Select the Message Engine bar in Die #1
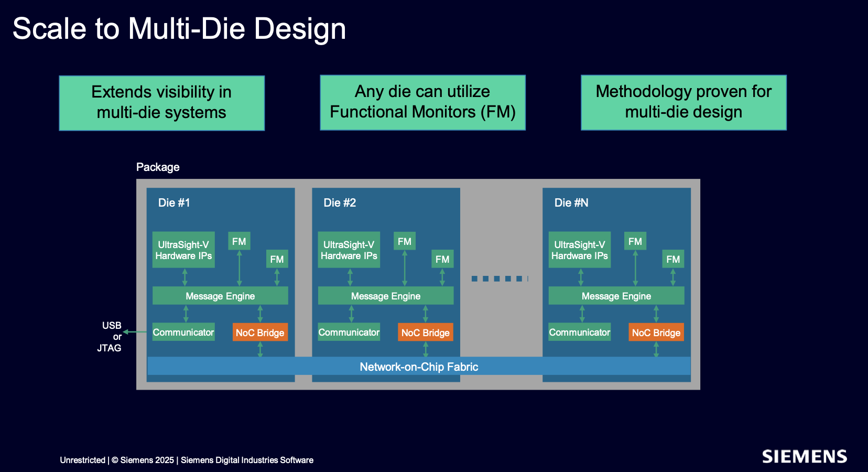The image size is (868, 472). (220, 296)
